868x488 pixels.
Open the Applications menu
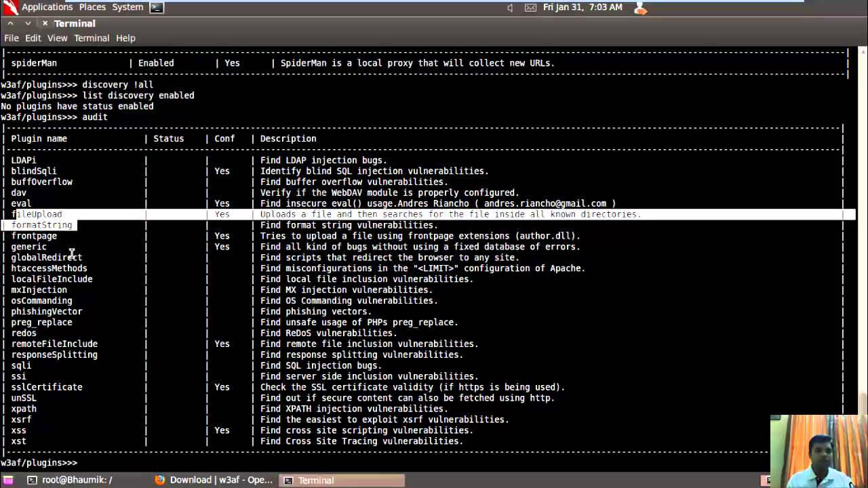[47, 7]
